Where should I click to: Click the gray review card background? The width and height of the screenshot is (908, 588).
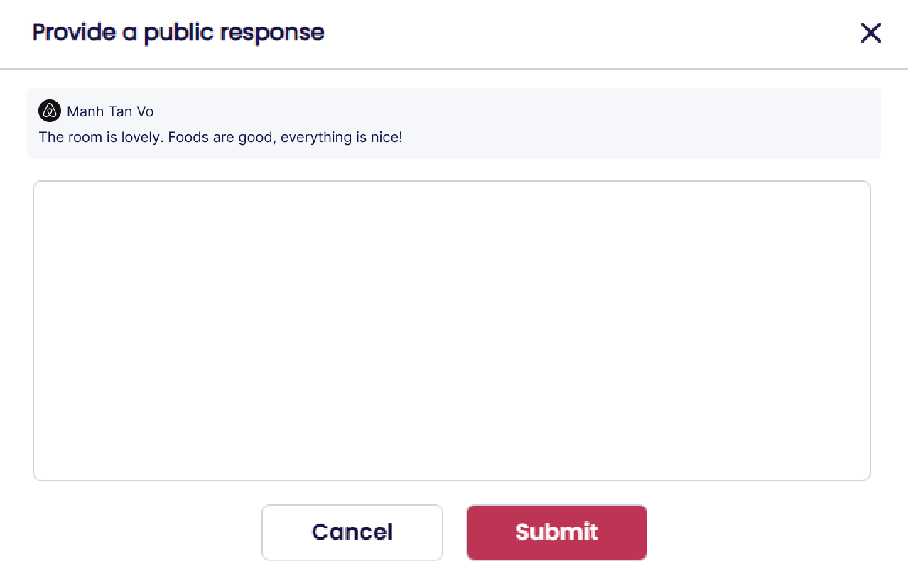[639, 123]
